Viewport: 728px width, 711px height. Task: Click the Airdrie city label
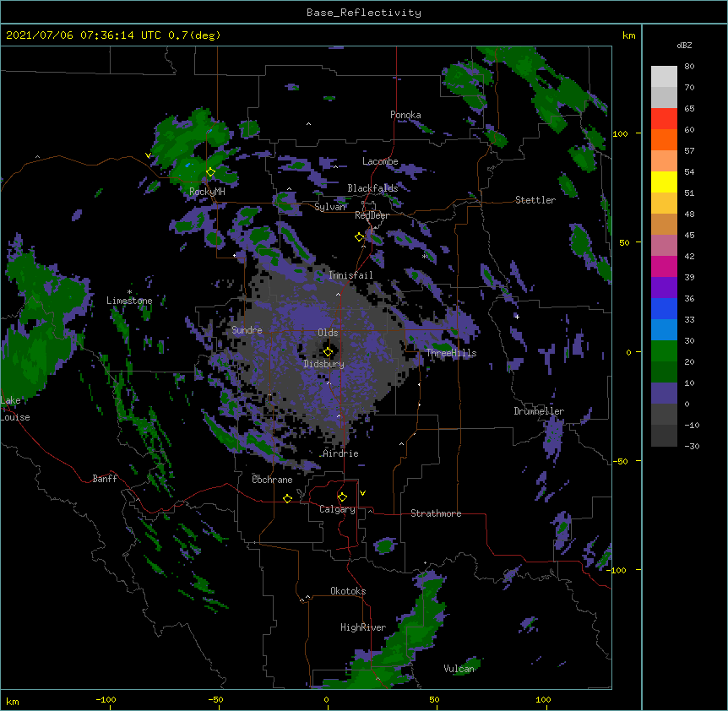(x=341, y=453)
